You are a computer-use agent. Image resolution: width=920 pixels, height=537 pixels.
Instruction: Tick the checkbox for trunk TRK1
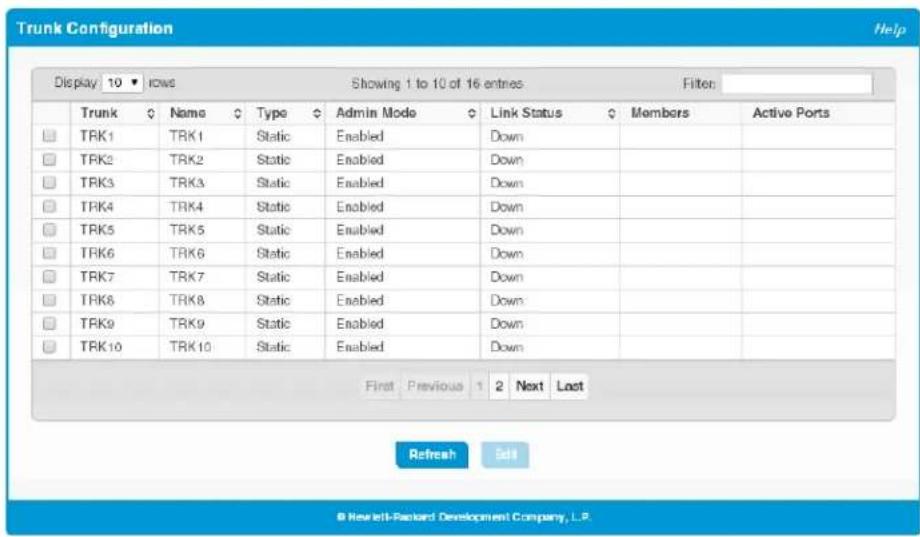tap(49, 136)
